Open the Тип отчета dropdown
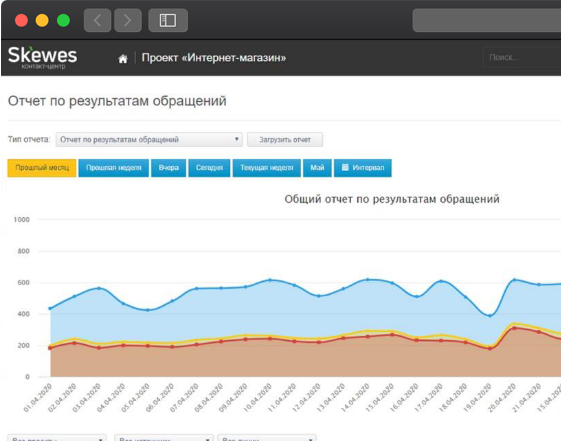Image resolution: width=561 pixels, height=441 pixels. [x=149, y=139]
